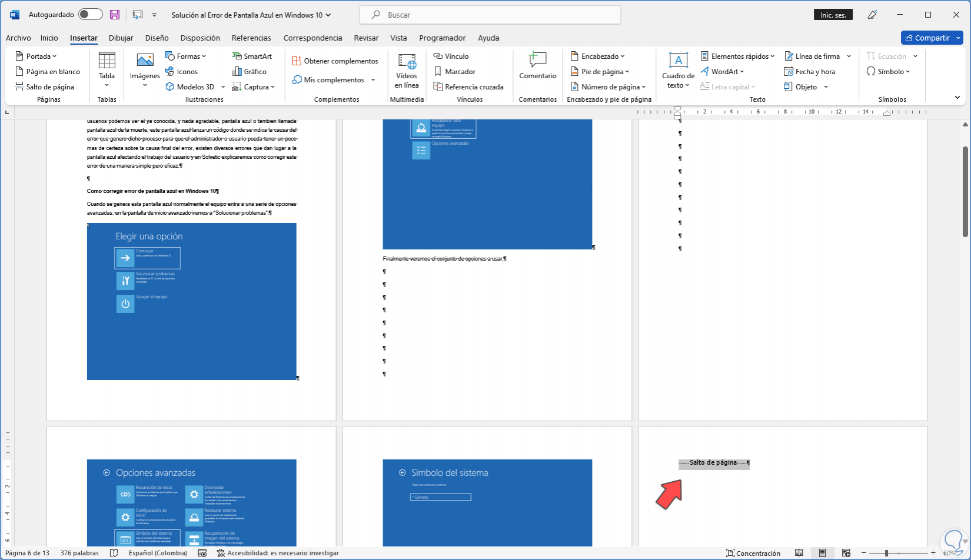The height and width of the screenshot is (560, 971).
Task: Click the Objeto insert icon
Action: (789, 87)
